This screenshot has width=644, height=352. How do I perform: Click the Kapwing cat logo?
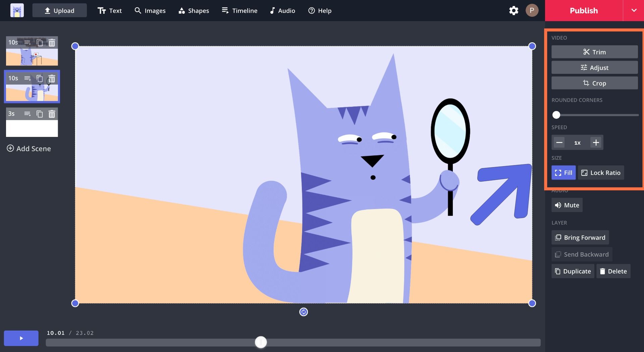point(17,11)
